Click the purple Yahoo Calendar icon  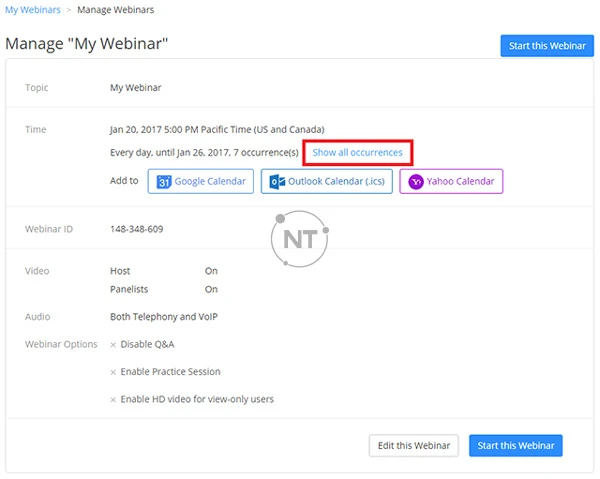tap(415, 182)
